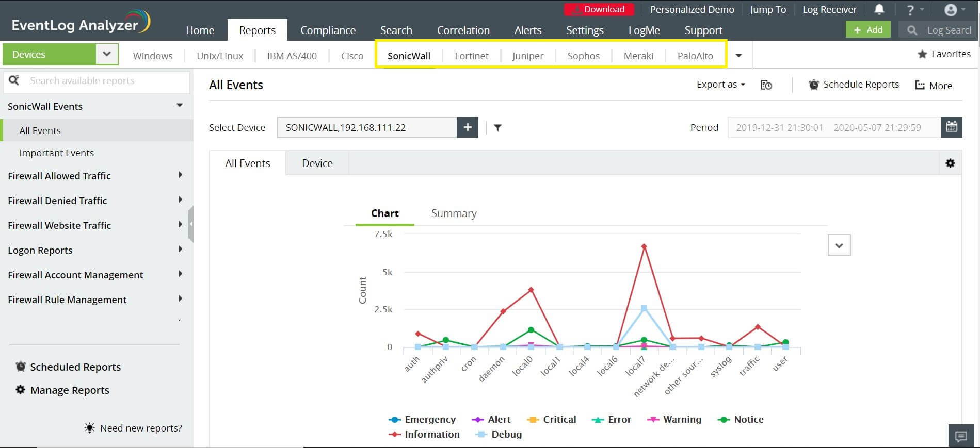Toggle the Information series in chart legend
The height and width of the screenshot is (448, 980).
click(431, 435)
